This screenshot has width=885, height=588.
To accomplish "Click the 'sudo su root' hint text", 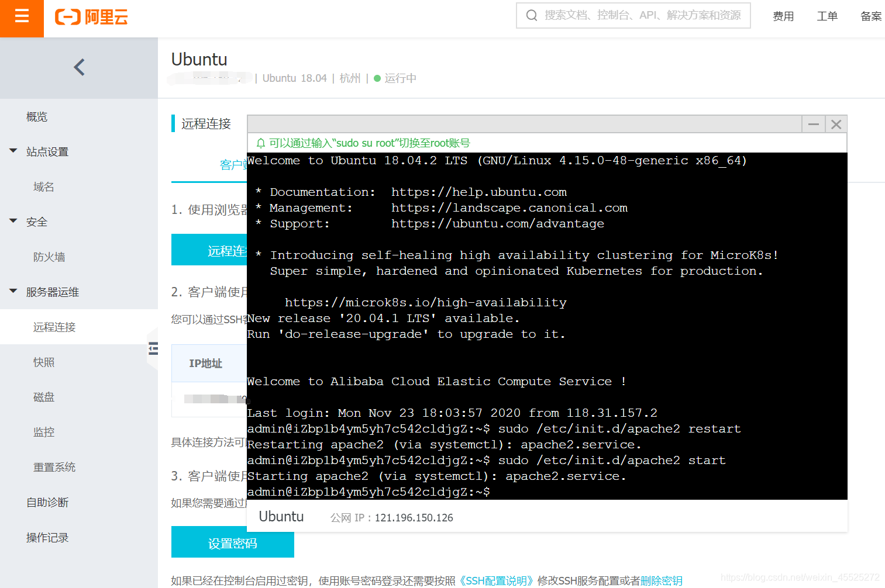I will (x=369, y=143).
